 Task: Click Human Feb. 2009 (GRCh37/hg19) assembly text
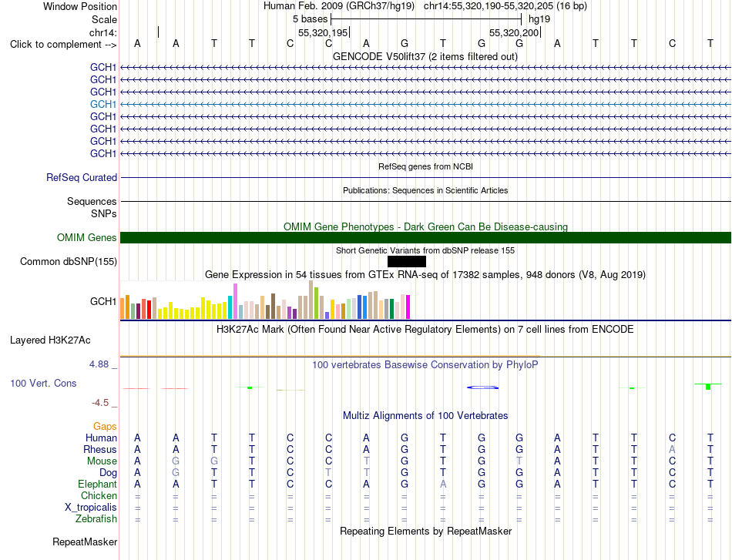pyautogui.click(x=339, y=6)
